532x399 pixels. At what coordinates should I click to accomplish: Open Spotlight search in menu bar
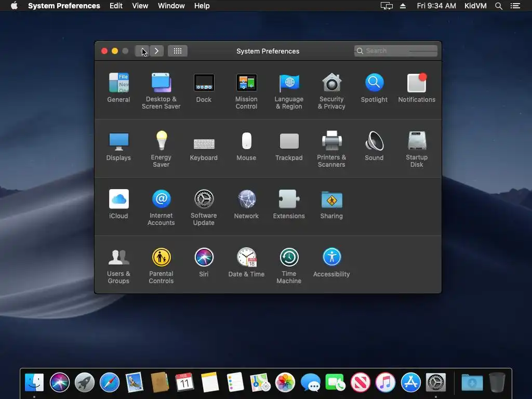point(498,6)
